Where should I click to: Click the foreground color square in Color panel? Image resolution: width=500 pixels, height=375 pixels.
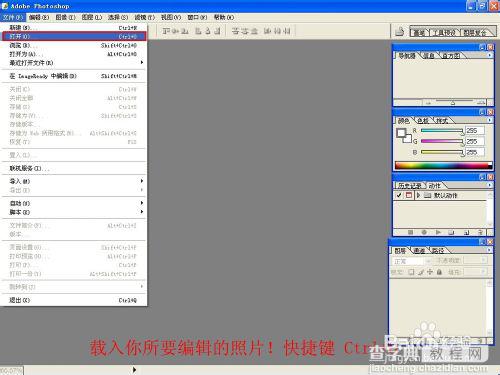coord(401,133)
